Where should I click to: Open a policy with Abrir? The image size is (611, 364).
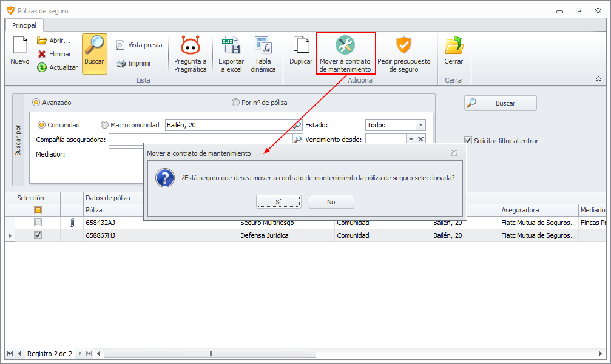pos(54,41)
